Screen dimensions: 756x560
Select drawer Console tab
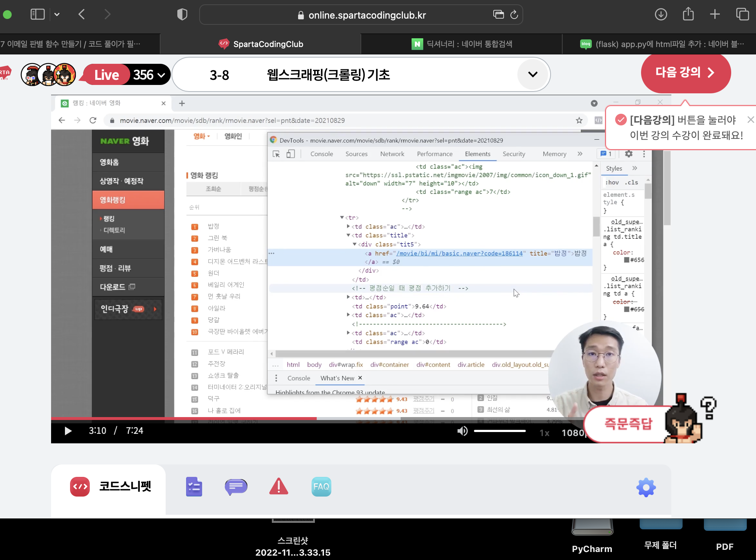[298, 378]
